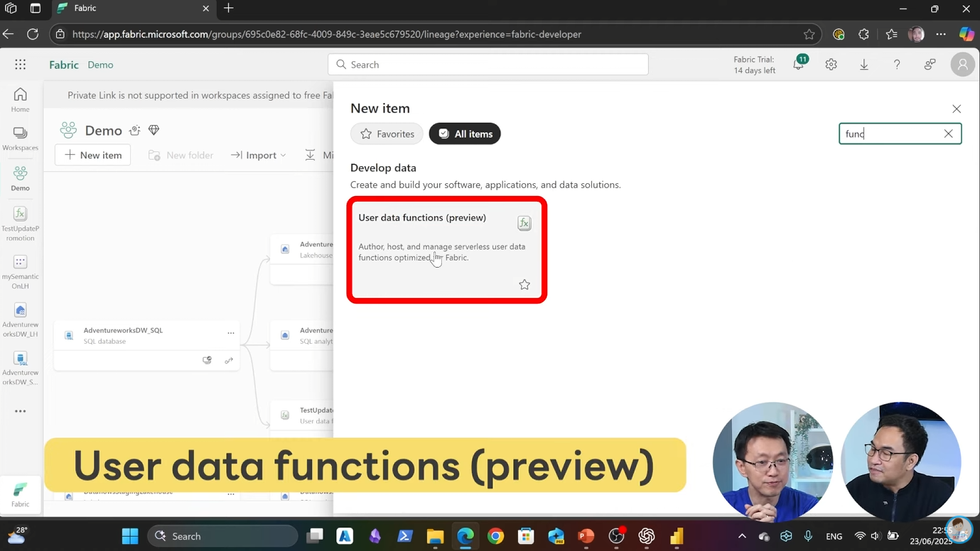Select the All items filter pill

tap(464, 133)
